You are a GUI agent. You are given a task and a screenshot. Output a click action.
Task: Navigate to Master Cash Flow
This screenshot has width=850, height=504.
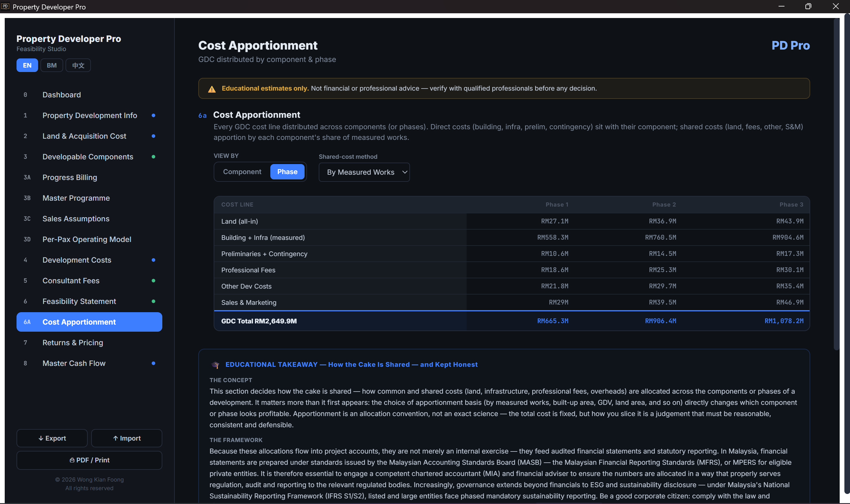(89, 364)
